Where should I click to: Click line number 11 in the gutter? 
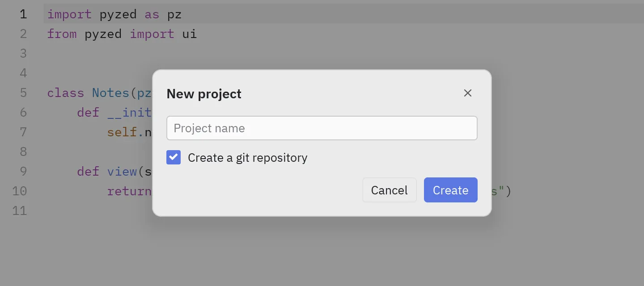(x=20, y=210)
